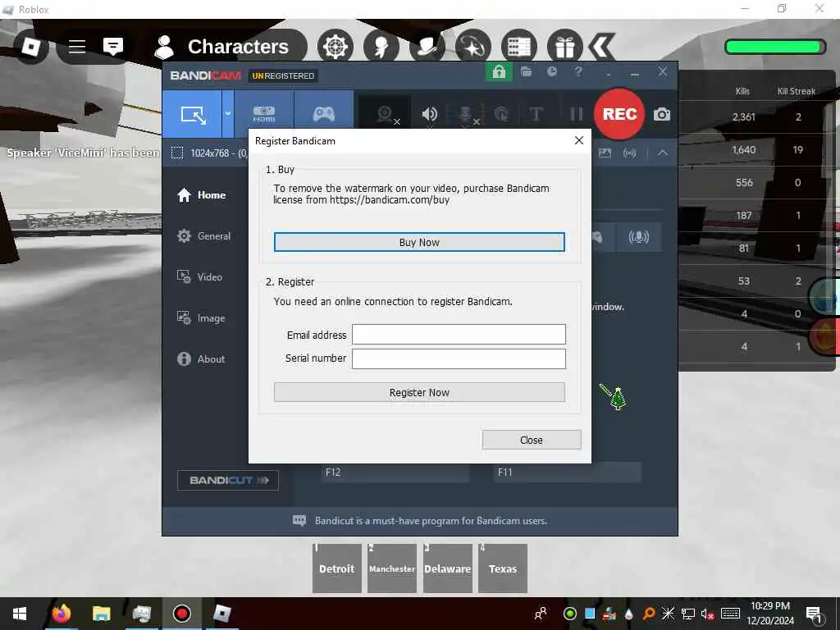This screenshot has width=840, height=630.
Task: Toggle the webcam overlay icon
Action: pos(385,114)
